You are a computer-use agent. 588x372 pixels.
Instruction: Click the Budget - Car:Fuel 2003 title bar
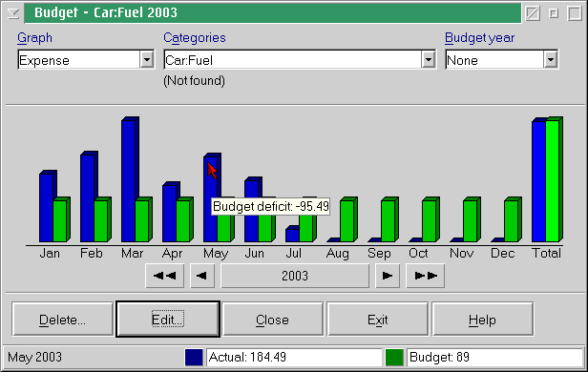coord(273,13)
